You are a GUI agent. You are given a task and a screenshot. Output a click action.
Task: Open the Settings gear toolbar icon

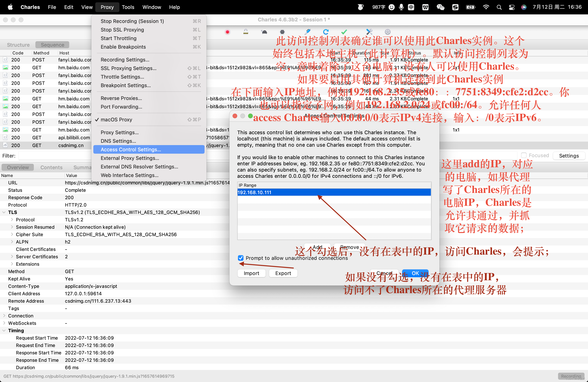[x=388, y=32]
